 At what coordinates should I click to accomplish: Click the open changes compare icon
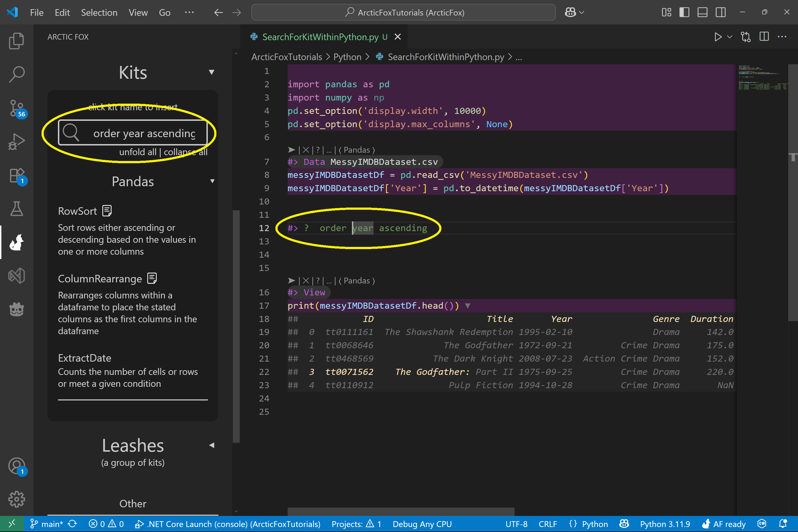(745, 37)
